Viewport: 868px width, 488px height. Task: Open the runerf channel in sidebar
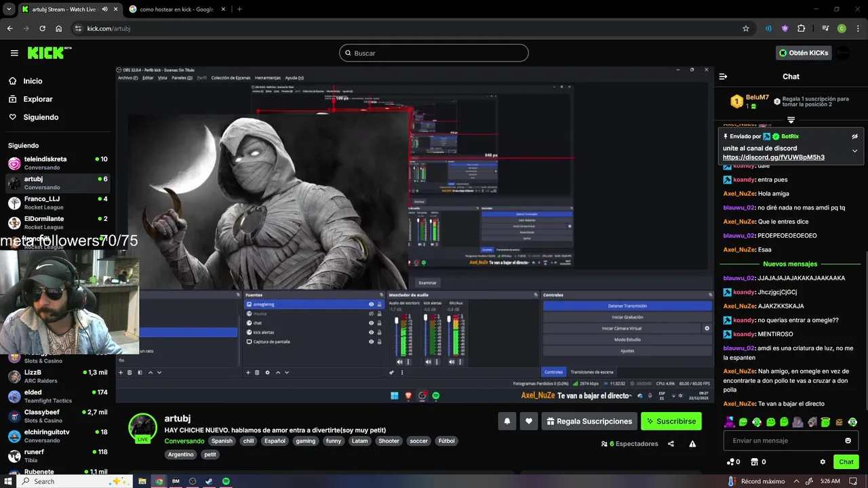coord(58,455)
